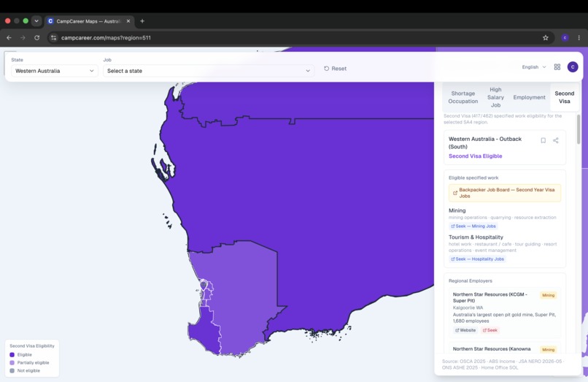Open Northern Star KCGM Seek link
Image resolution: width=588 pixels, height=382 pixels.
490,330
